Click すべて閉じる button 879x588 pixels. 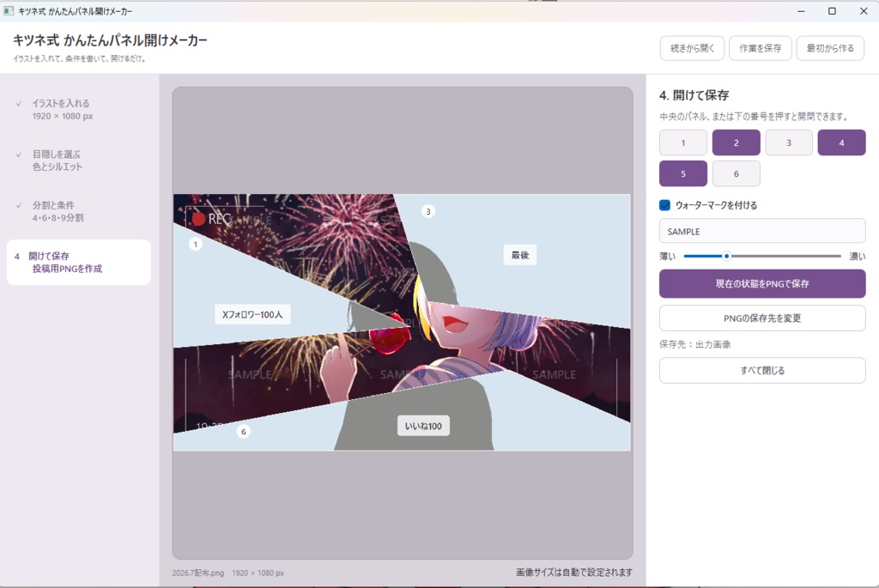(762, 371)
